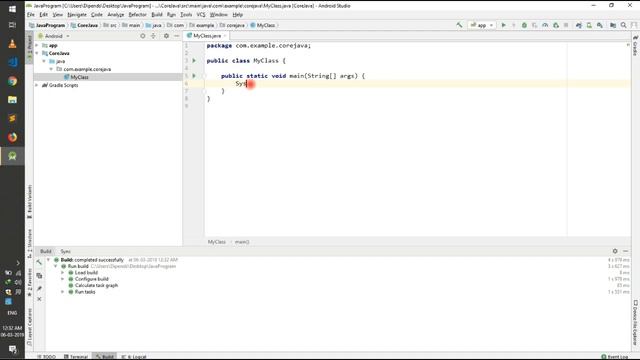Open the Terminal tool window button
Screen dimensions: 640x360
click(76, 357)
